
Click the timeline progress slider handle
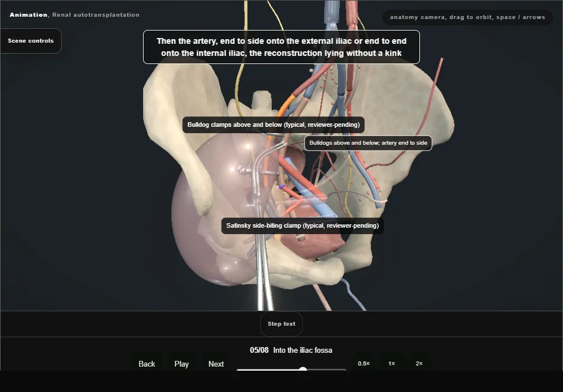tap(303, 370)
